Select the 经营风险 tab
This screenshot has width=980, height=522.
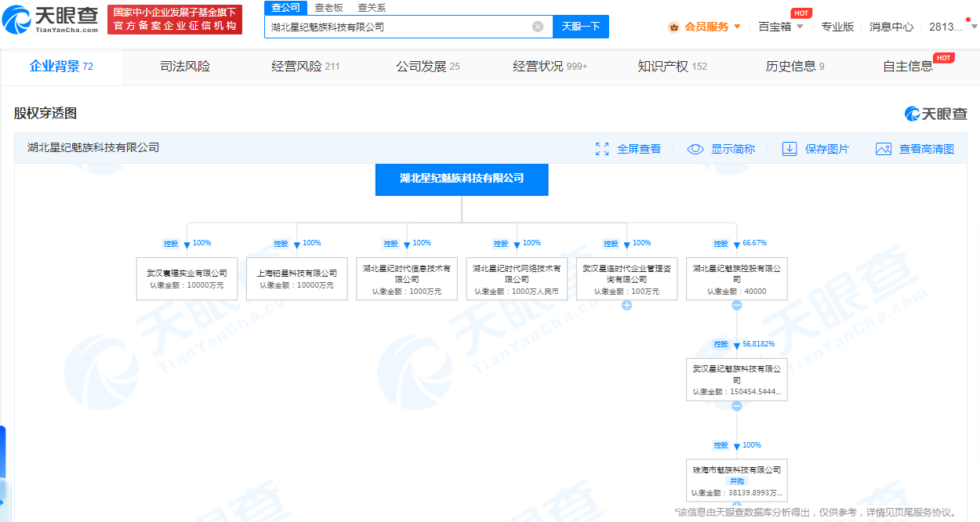coord(306,67)
